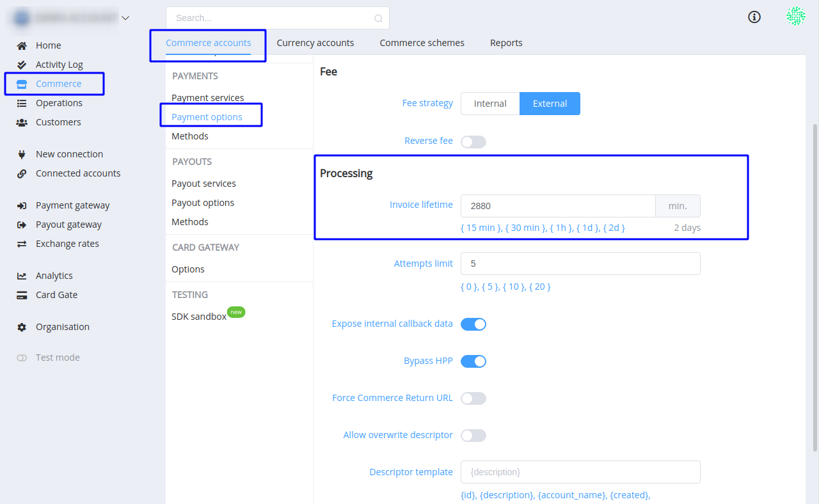Click the Payout gateway arrow-out icon
This screenshot has width=819, height=504.
click(22, 224)
